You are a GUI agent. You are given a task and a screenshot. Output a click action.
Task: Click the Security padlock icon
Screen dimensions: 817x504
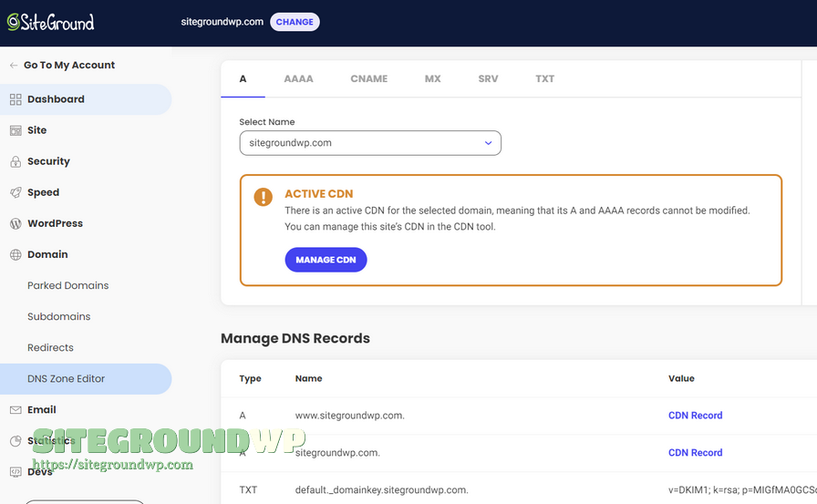(x=16, y=161)
